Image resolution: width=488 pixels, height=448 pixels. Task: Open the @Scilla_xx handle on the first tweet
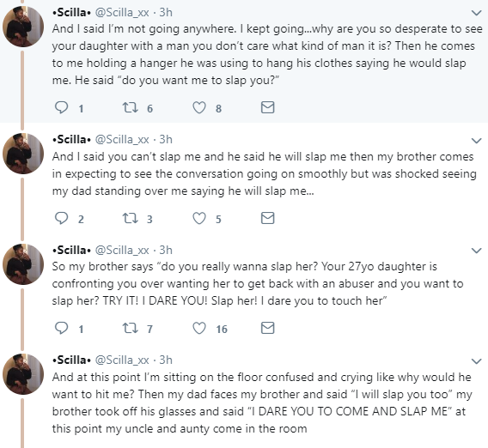[x=122, y=12]
